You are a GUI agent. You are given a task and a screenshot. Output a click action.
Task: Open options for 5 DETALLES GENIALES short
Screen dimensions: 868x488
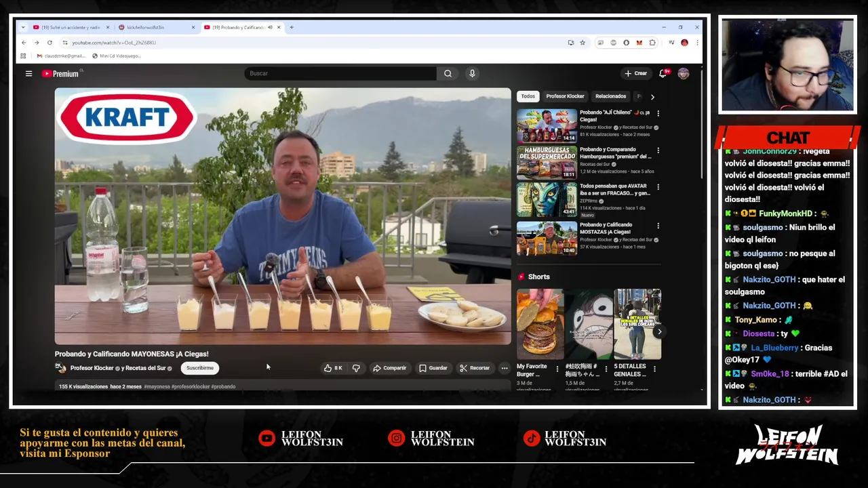pyautogui.click(x=655, y=369)
